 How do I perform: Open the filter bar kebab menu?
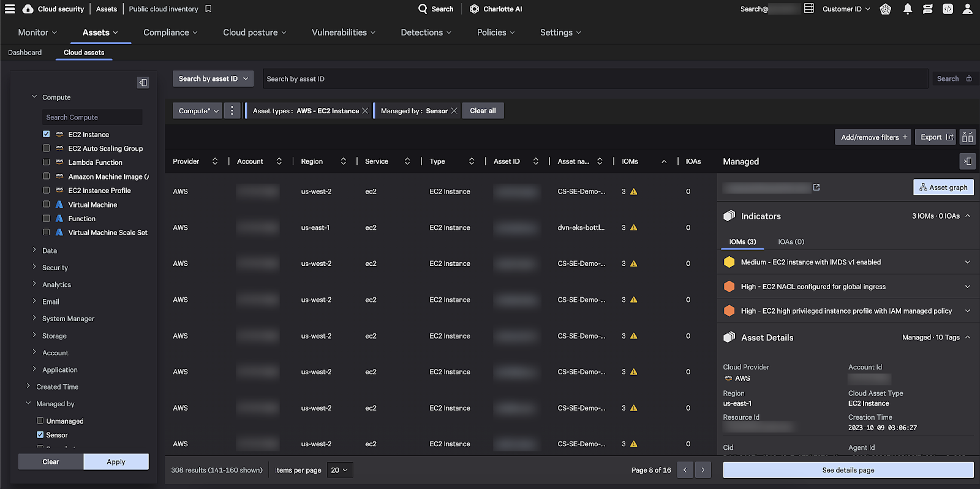coord(232,111)
